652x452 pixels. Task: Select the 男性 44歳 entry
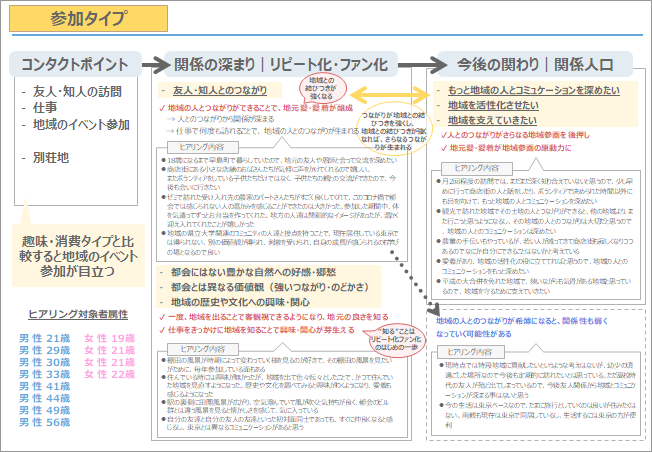44,398
